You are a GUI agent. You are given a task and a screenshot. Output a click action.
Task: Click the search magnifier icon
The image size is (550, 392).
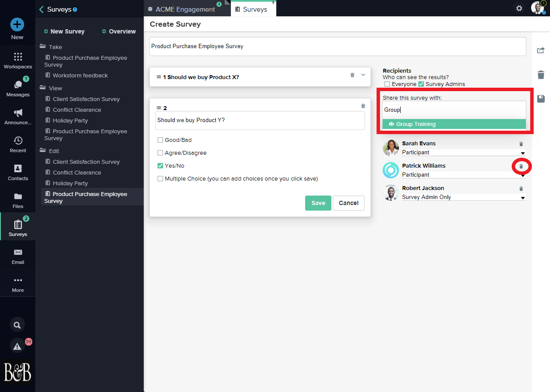[17, 325]
